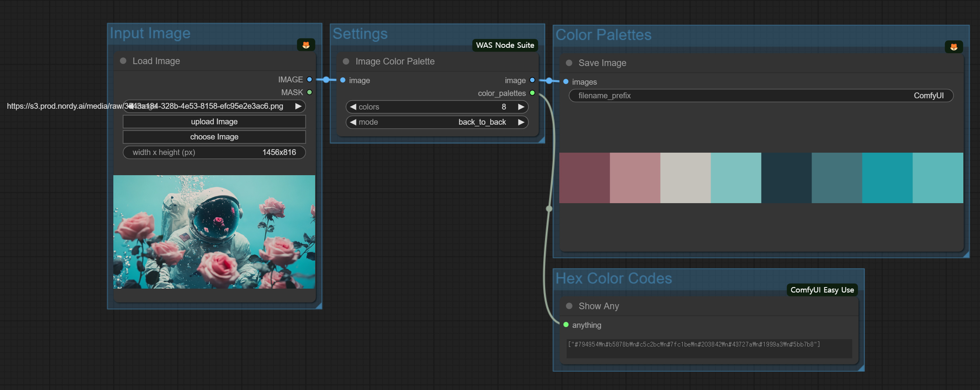Click the color_palettes output port
Viewport: 980px width, 390px height.
coord(532,93)
